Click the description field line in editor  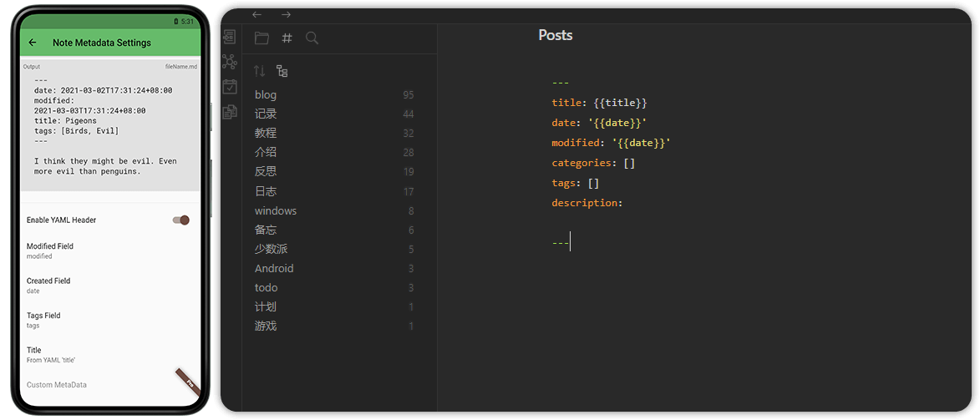coord(586,203)
